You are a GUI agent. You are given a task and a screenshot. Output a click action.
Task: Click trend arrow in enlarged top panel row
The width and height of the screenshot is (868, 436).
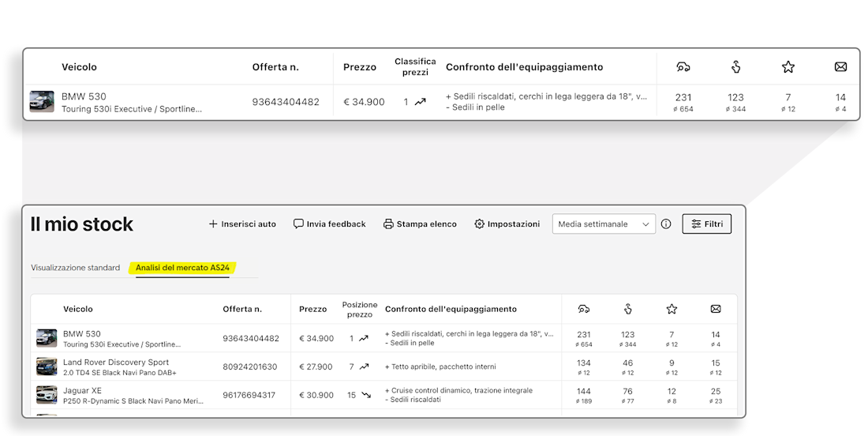click(x=421, y=102)
